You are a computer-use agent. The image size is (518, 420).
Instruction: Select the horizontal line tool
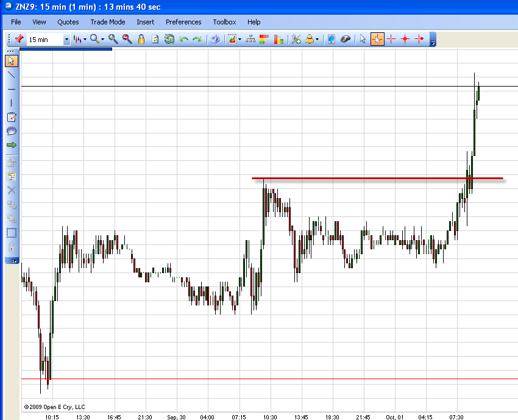point(12,89)
